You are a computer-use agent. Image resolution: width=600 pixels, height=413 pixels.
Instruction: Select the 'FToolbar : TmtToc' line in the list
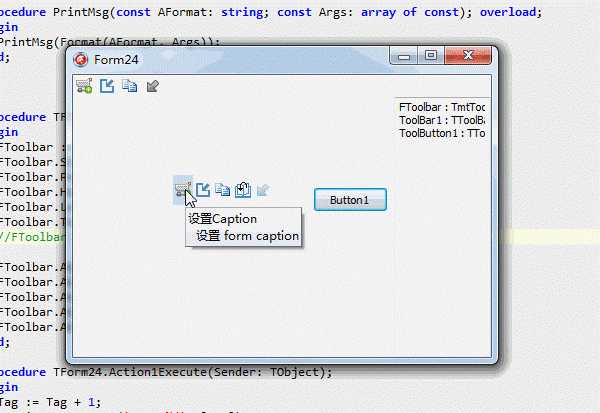pyautogui.click(x=442, y=107)
